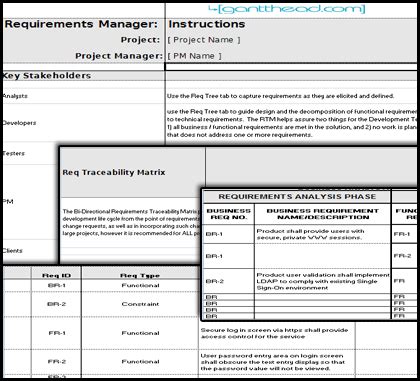
Task: Select the 'Req Traceability Matrix' title cell
Action: [x=133, y=173]
